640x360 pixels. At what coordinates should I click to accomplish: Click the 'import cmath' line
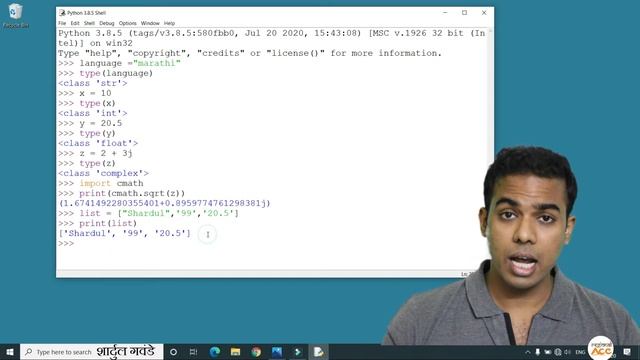[x=111, y=183]
